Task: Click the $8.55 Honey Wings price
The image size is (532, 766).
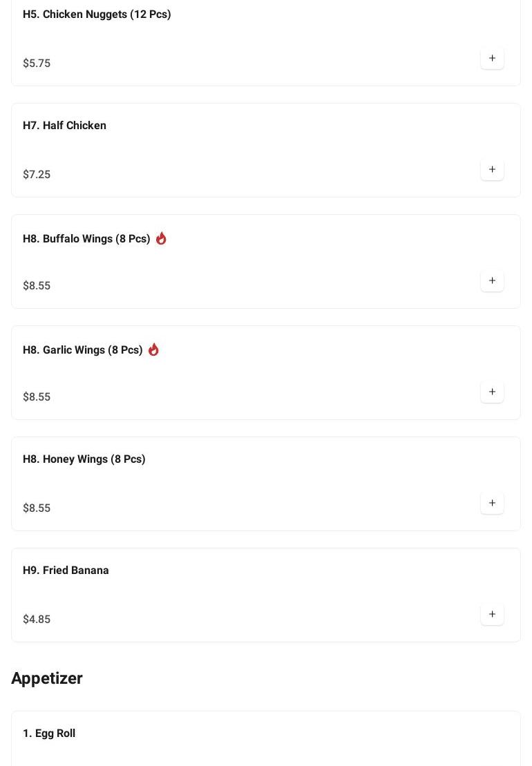Action: pos(37,508)
